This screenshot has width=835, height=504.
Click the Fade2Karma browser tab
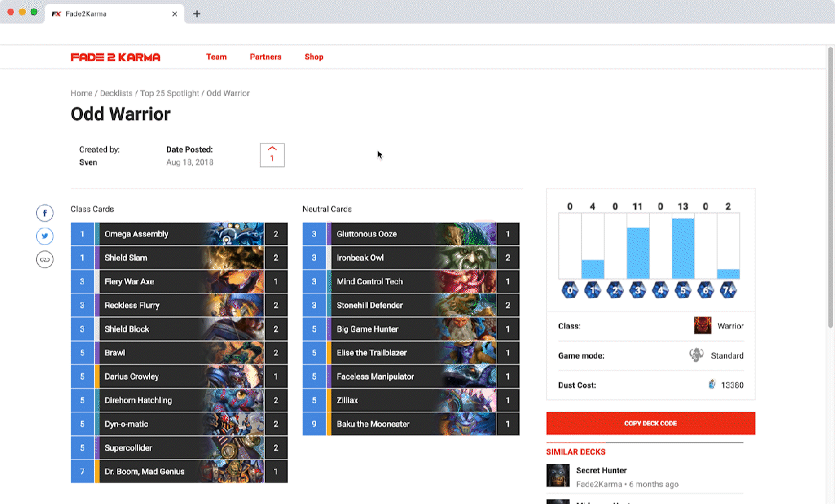[x=115, y=13]
